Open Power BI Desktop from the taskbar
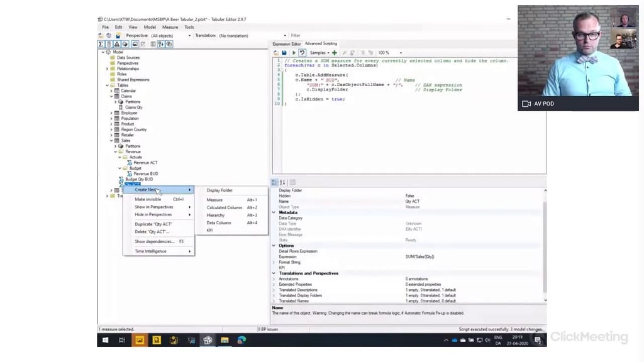Image resolution: width=644 pixels, height=362 pixels. coord(173,340)
